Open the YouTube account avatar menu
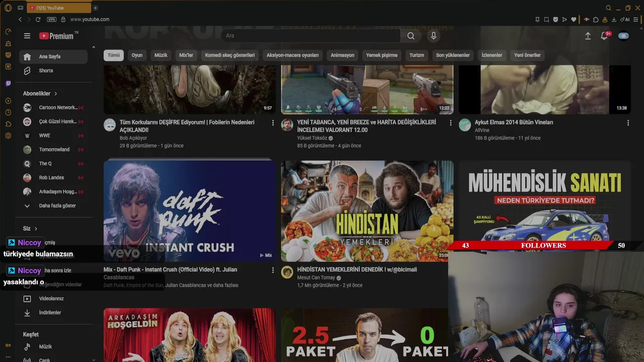 pos(623,36)
